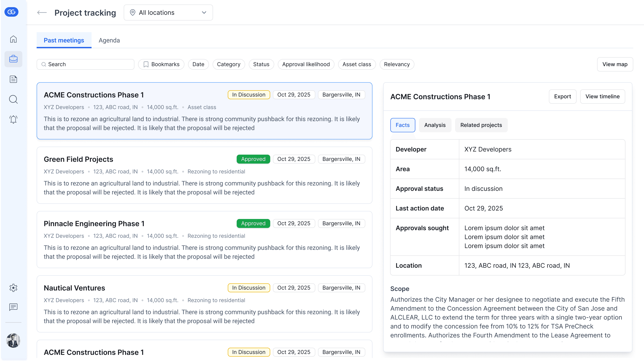The width and height of the screenshot is (644, 362).
Task: Click the Search input field
Action: click(x=86, y=64)
